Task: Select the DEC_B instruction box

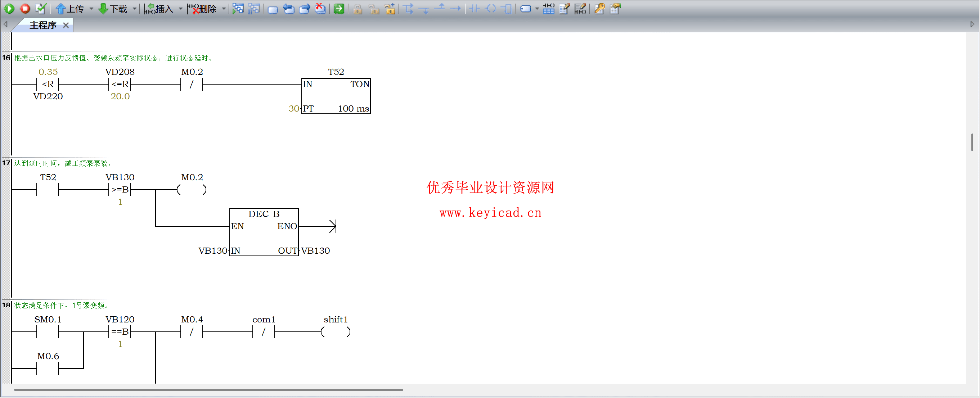Action: (x=264, y=232)
